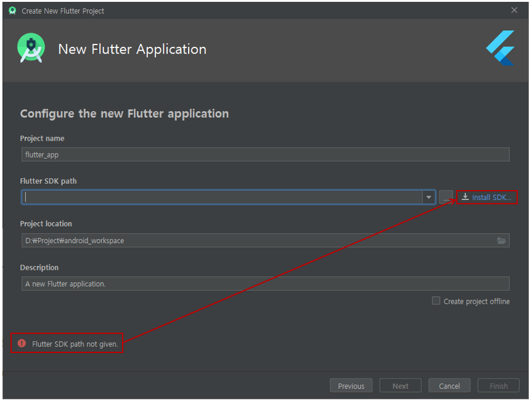Click the Project name field containing flutter_app
Image resolution: width=532 pixels, height=403 pixels.
[x=265, y=155]
